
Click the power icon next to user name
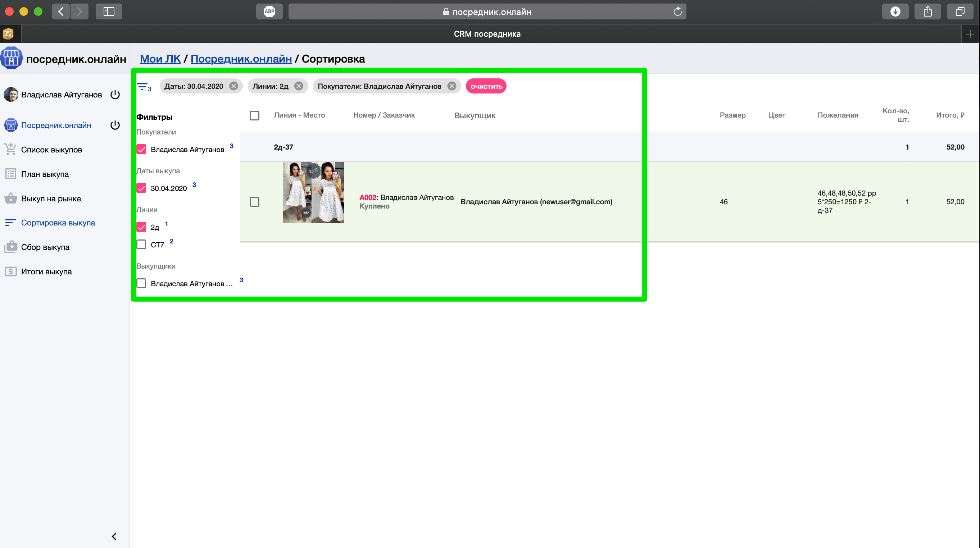click(115, 95)
